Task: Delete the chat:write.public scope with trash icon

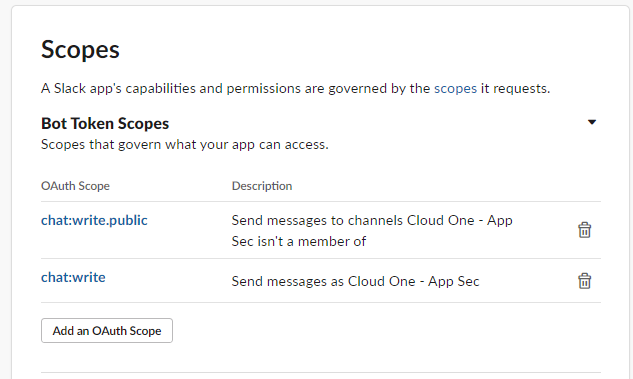Action: 585,230
